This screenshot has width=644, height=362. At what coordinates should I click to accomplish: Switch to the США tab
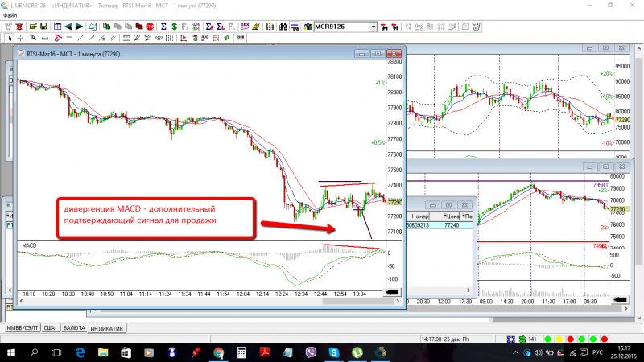pos(49,328)
